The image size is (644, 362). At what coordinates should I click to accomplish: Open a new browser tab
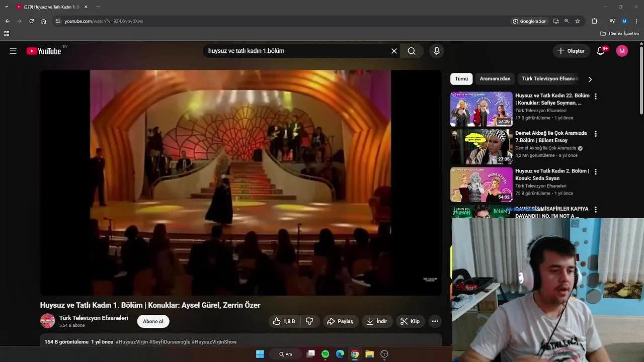point(98,7)
